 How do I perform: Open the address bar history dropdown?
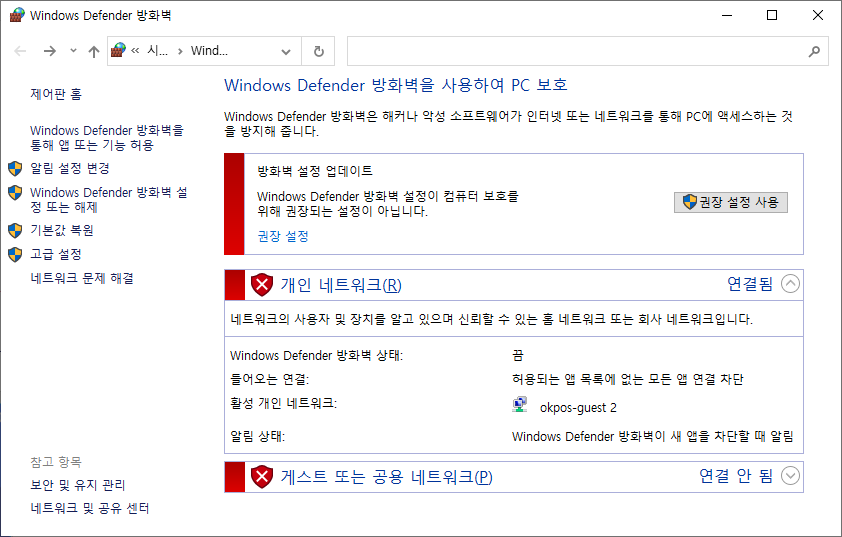[x=287, y=51]
